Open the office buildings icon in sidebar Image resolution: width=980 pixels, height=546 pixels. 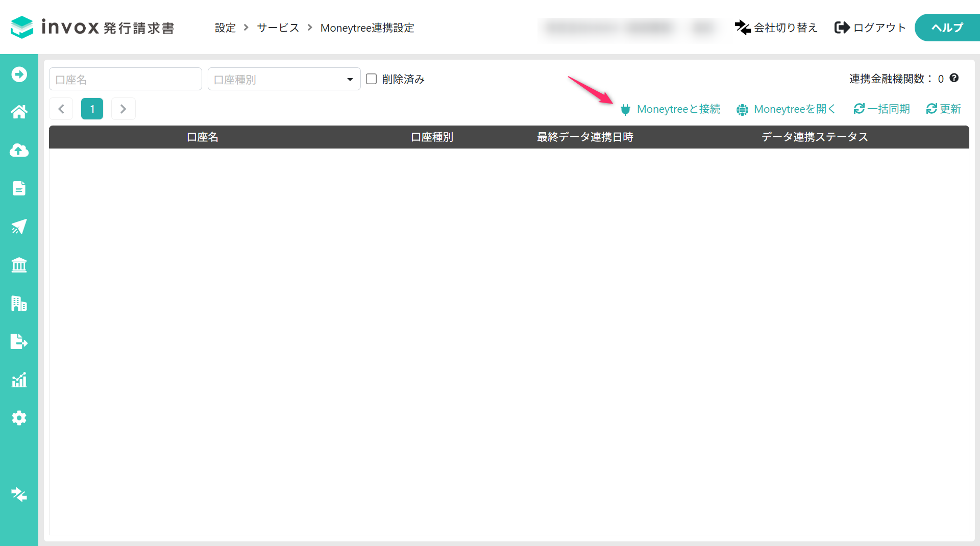[19, 303]
